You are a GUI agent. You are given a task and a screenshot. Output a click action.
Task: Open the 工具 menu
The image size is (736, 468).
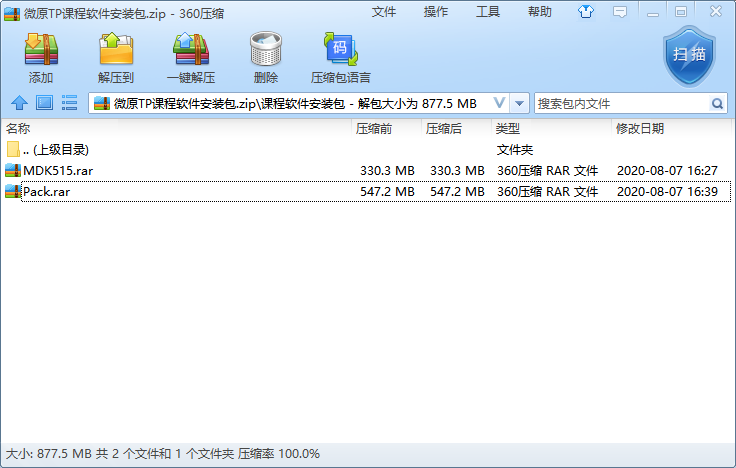click(x=488, y=12)
